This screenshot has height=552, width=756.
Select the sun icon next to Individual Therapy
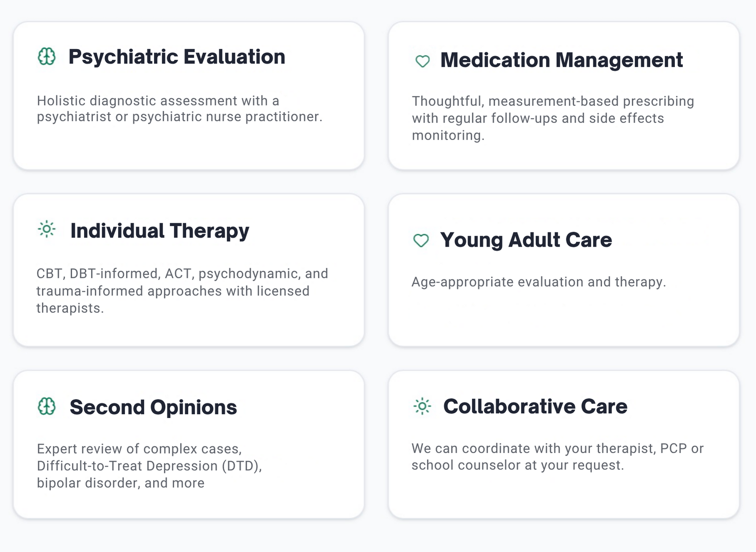pos(47,229)
